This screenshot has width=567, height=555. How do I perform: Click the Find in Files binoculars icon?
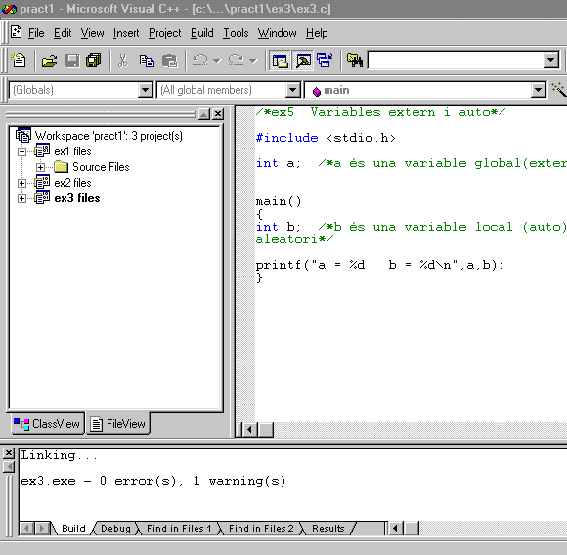tap(354, 60)
